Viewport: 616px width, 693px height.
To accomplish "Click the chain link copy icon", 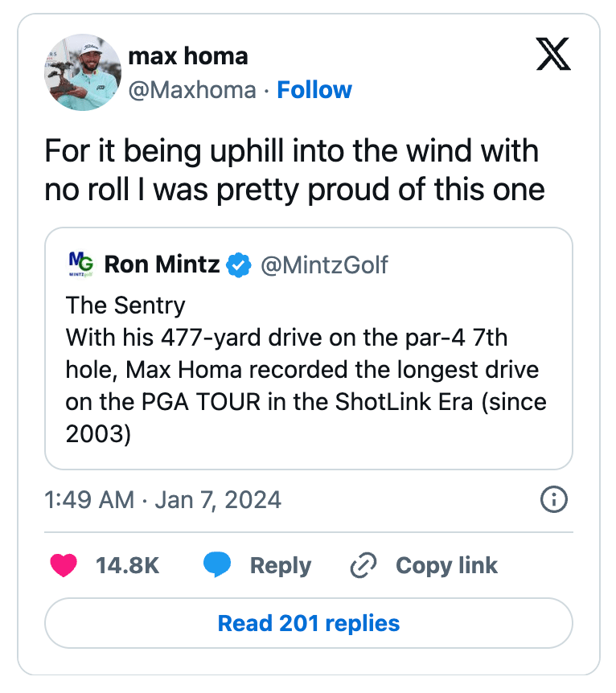I will 363,565.
